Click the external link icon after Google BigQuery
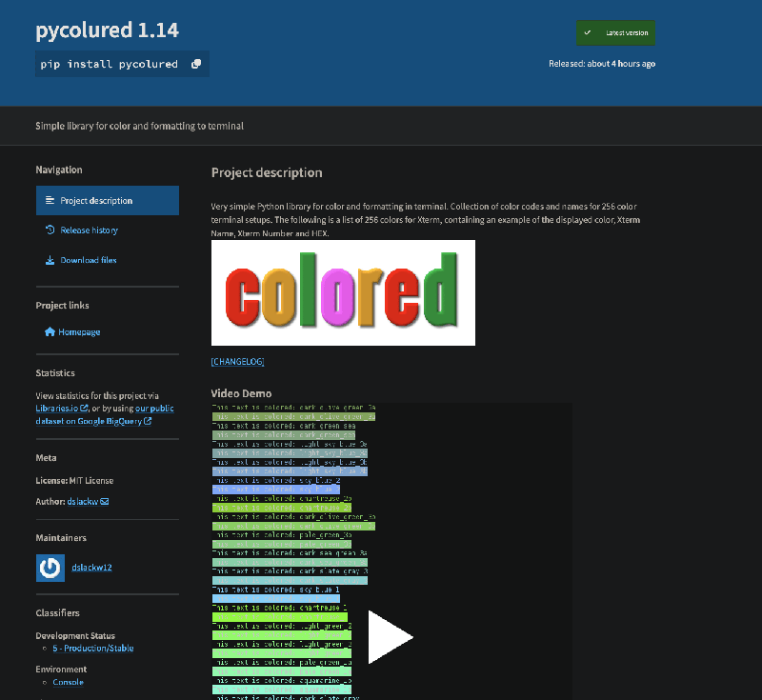This screenshot has height=700, width=762. pos(148,421)
